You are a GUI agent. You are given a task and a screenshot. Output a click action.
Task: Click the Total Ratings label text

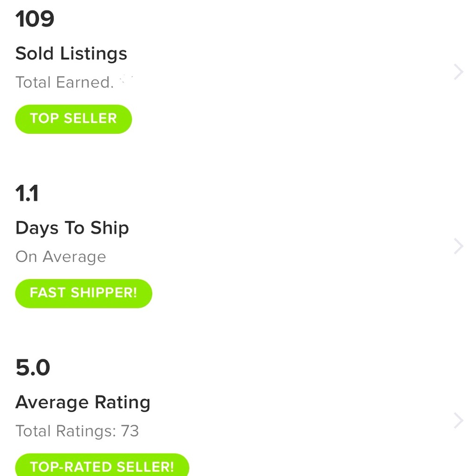click(66, 431)
